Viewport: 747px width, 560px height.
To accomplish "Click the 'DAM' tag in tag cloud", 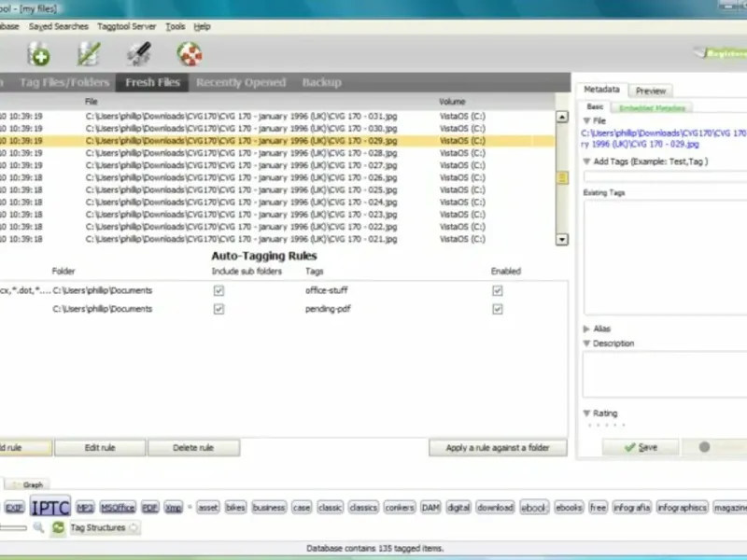I will point(430,508).
